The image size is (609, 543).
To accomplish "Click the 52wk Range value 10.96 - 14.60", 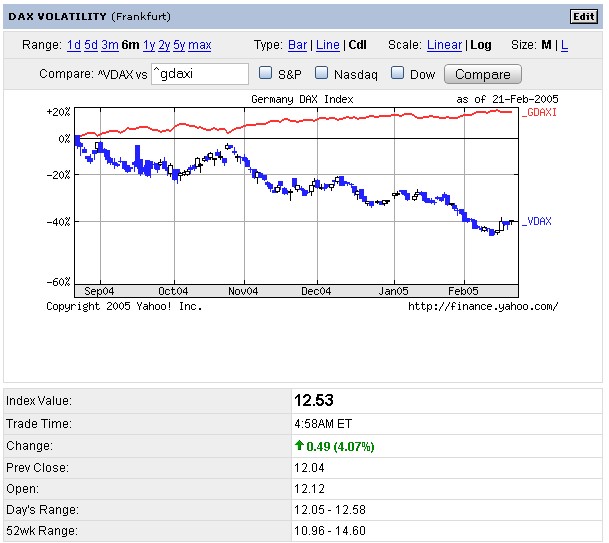I will pyautogui.click(x=330, y=531).
